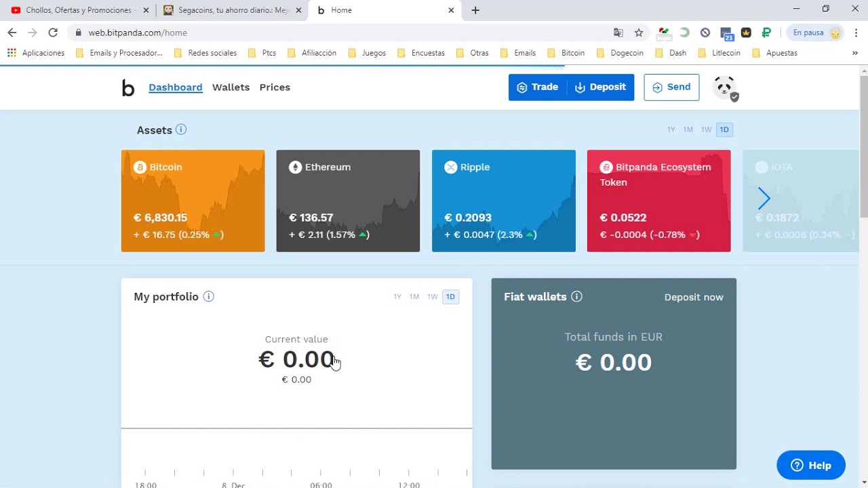Switch to the Segacoins browser tab
868x488 pixels.
pyautogui.click(x=231, y=10)
